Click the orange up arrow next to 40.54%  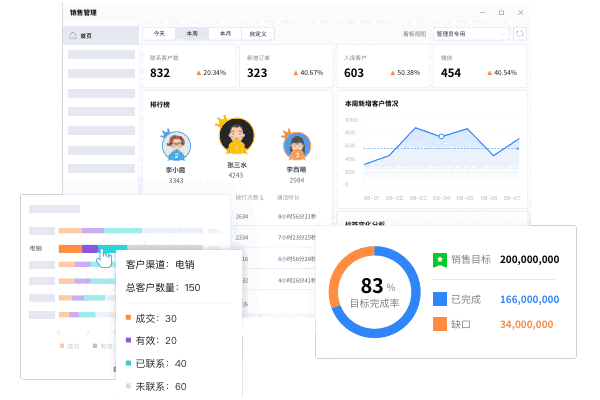[x=489, y=73]
